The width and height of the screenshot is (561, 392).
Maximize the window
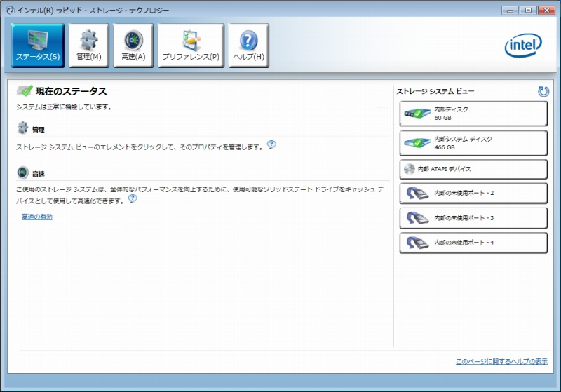point(528,11)
